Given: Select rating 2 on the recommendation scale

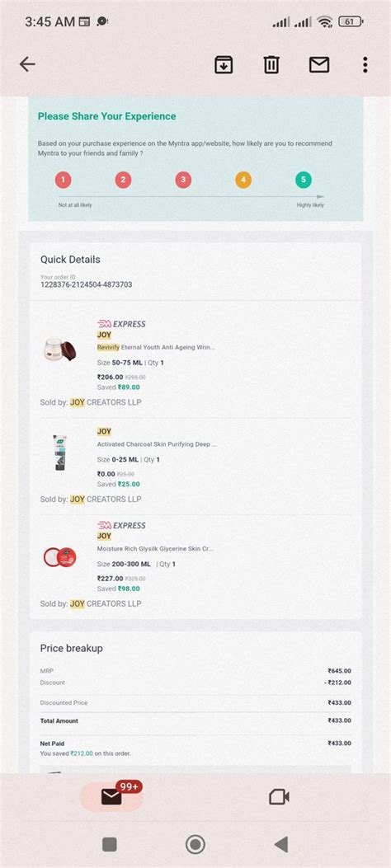Looking at the screenshot, I should [123, 180].
